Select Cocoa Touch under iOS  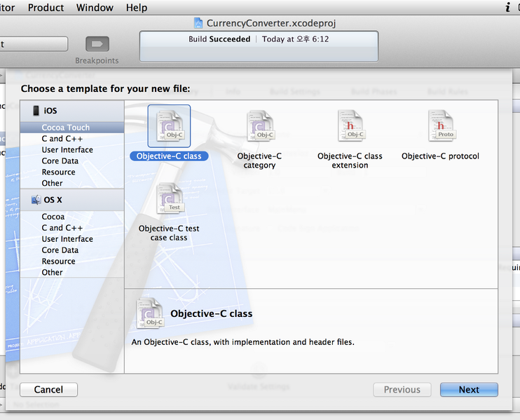[65, 128]
